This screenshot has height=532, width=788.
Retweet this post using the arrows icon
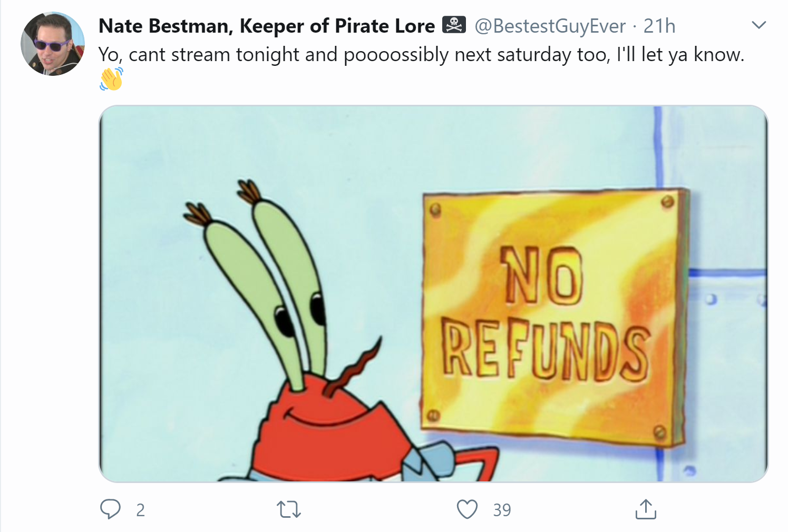[x=289, y=509]
